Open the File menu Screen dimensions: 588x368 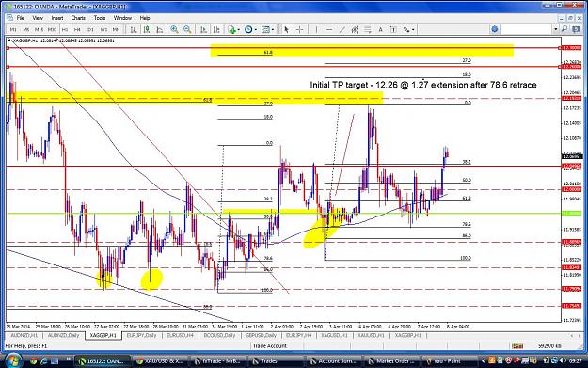pos(21,18)
